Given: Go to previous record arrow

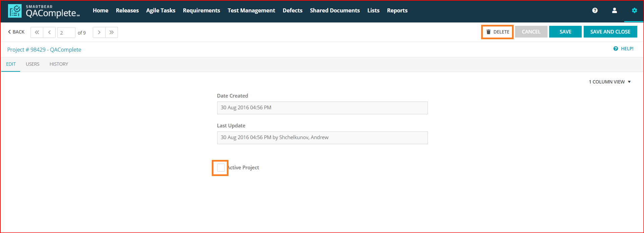Looking at the screenshot, I should 49,32.
